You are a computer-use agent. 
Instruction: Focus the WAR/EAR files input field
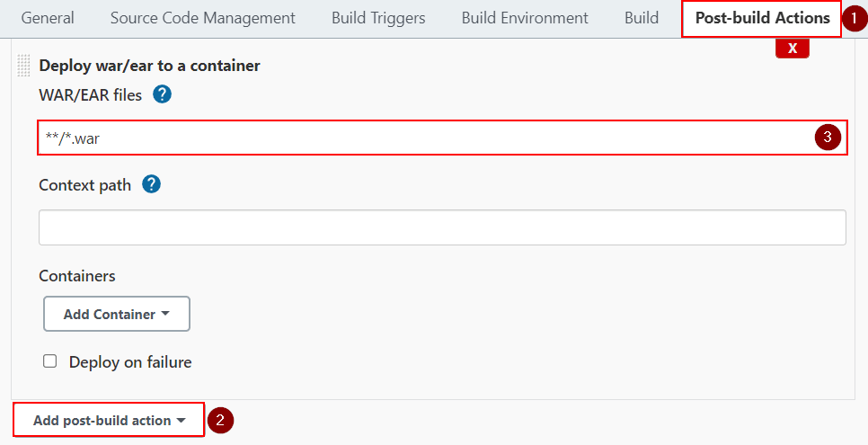pyautogui.click(x=422, y=138)
